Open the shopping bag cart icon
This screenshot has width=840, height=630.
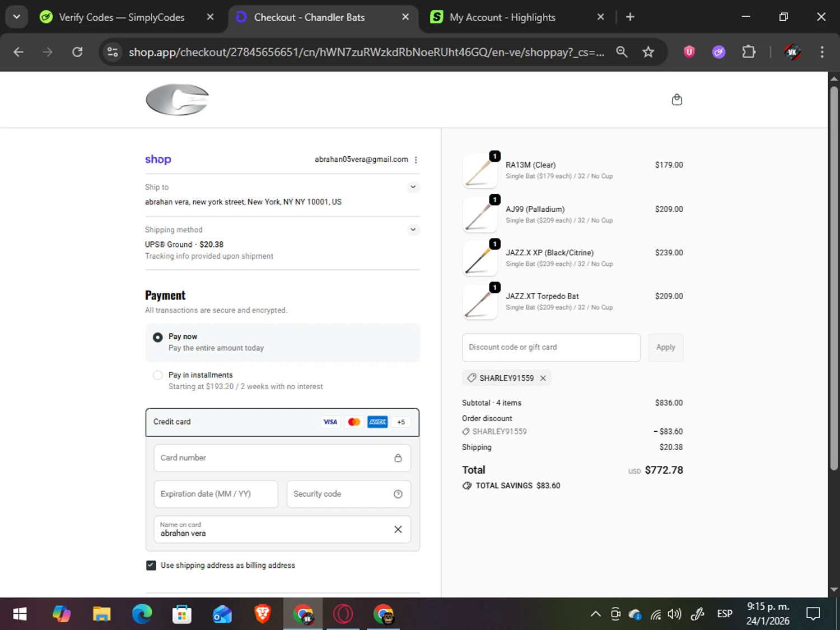point(677,100)
